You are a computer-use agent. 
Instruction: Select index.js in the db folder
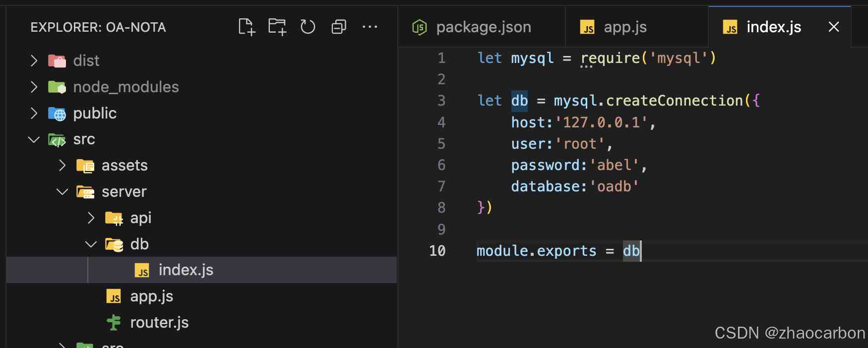click(x=186, y=270)
